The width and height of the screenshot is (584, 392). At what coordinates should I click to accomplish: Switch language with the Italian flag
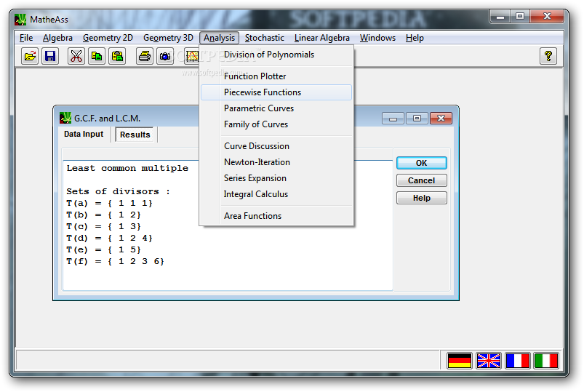546,361
